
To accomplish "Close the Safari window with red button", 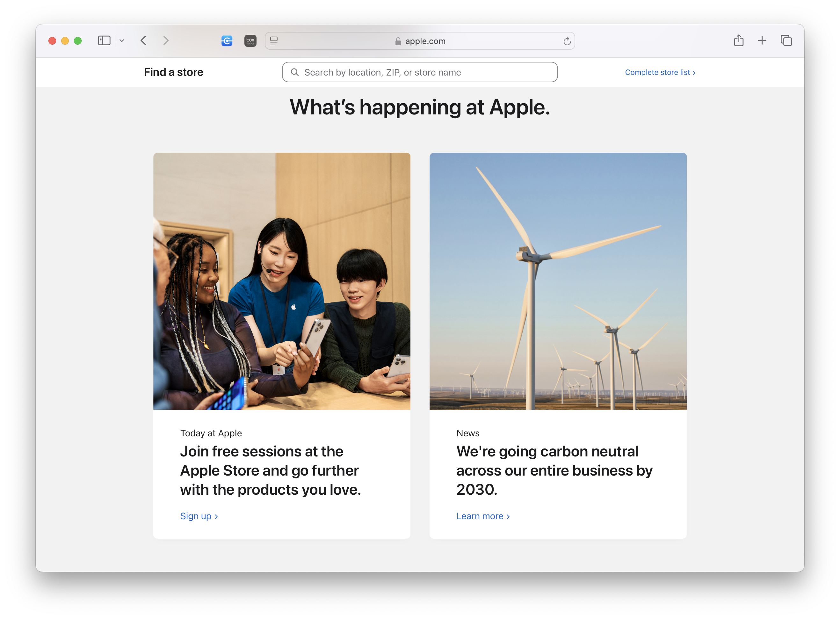I will coord(53,41).
